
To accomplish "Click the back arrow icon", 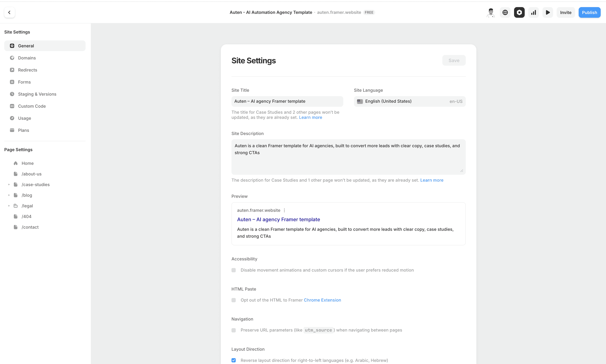I will pos(9,12).
